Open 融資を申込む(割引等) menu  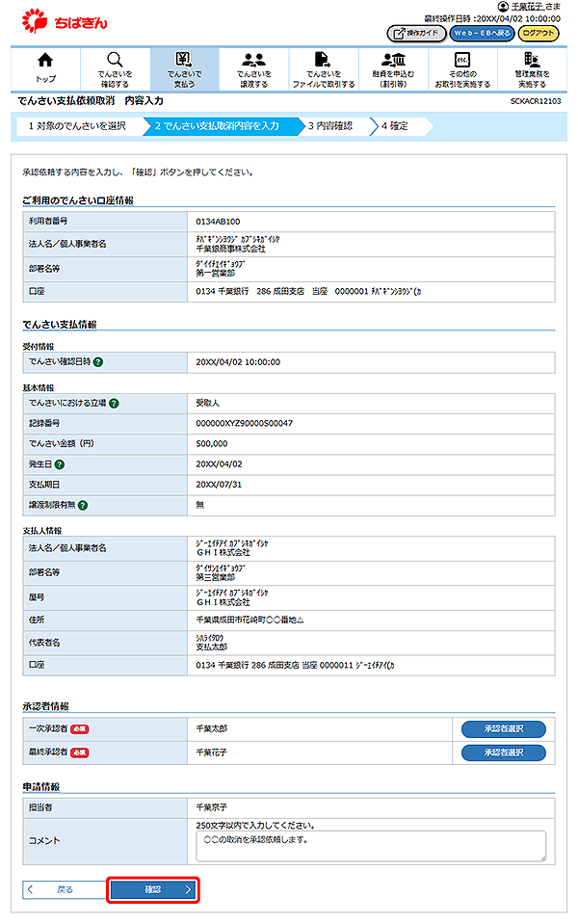point(393,68)
